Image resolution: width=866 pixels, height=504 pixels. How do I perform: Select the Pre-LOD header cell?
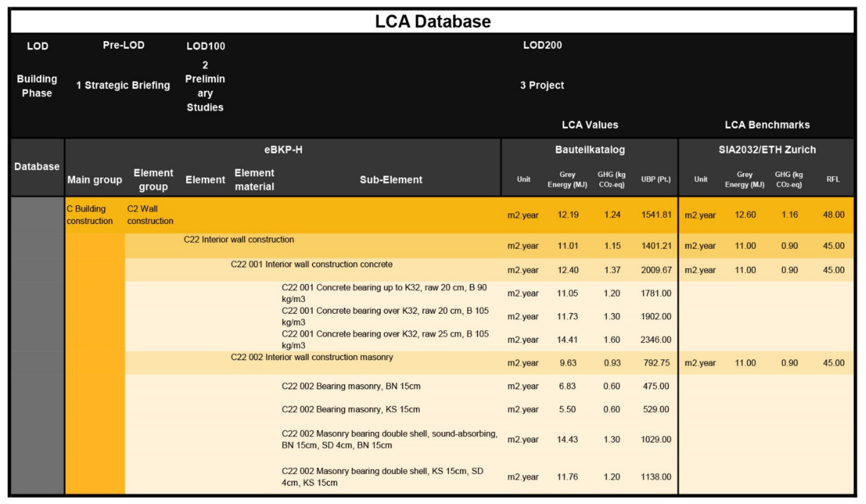[123, 45]
